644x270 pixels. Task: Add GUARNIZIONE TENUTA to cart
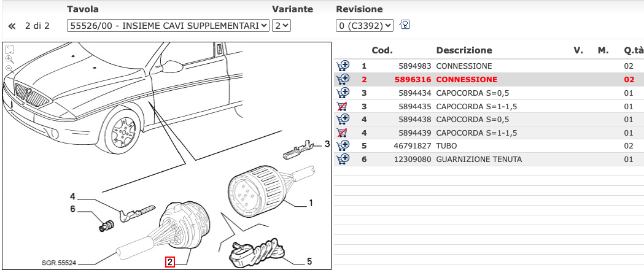click(342, 160)
